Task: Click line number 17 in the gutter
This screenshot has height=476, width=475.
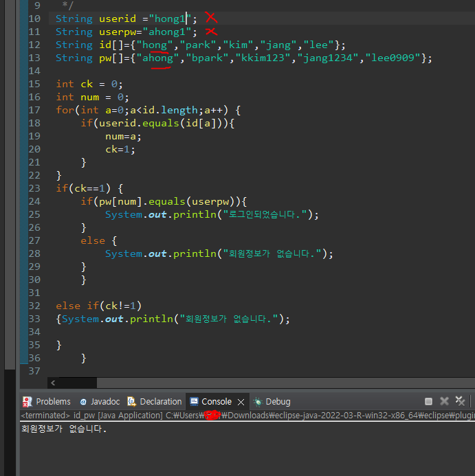Action: click(34, 110)
